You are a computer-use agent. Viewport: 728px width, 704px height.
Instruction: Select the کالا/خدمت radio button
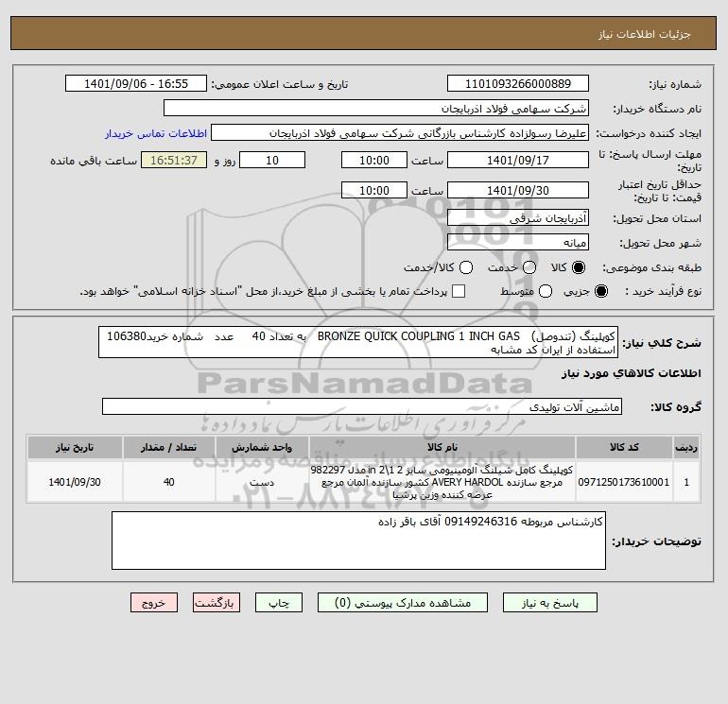pyautogui.click(x=466, y=267)
